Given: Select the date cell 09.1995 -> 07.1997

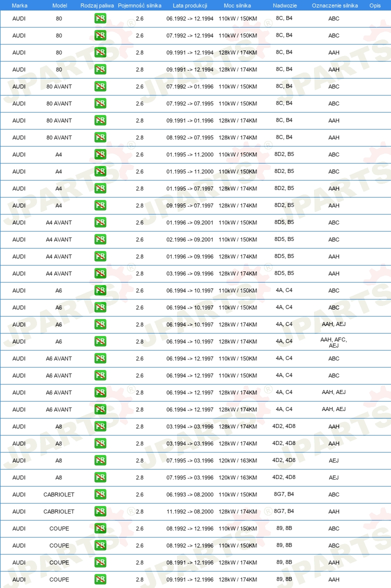Looking at the screenshot, I should (x=190, y=205).
